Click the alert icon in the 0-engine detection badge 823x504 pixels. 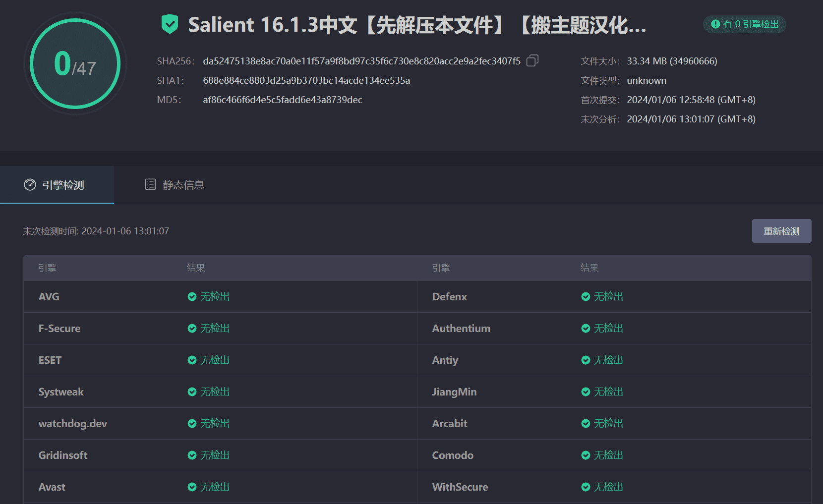715,24
